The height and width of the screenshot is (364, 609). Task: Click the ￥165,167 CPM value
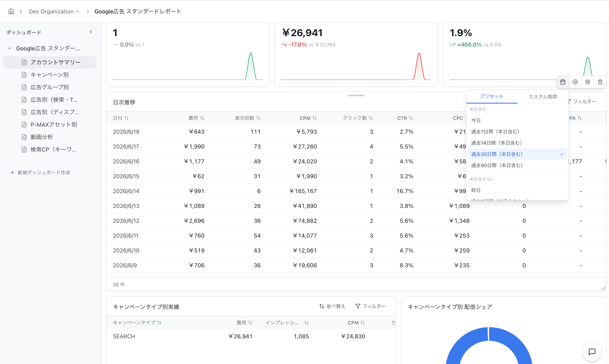pos(303,191)
